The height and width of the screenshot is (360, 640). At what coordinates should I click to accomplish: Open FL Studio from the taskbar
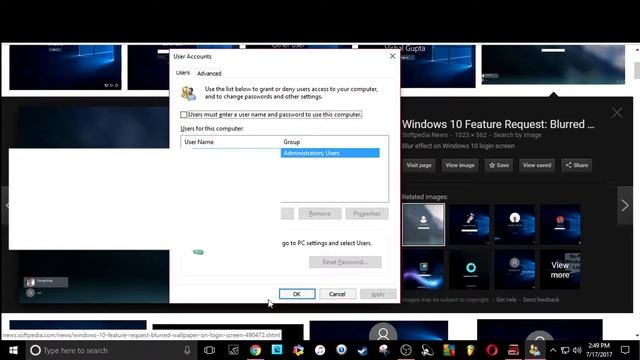click(470, 350)
